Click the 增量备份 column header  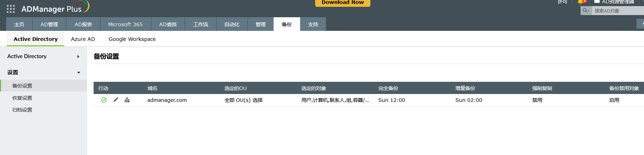pyautogui.click(x=465, y=88)
